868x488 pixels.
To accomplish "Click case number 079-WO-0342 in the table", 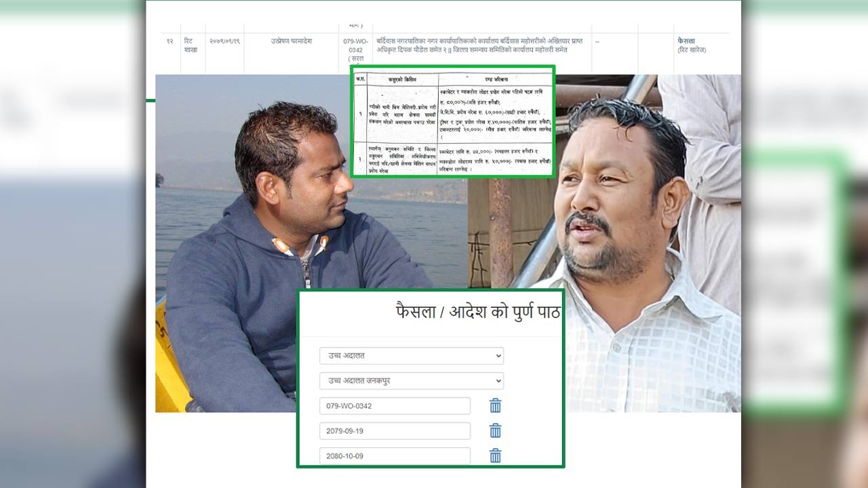I will point(356,45).
